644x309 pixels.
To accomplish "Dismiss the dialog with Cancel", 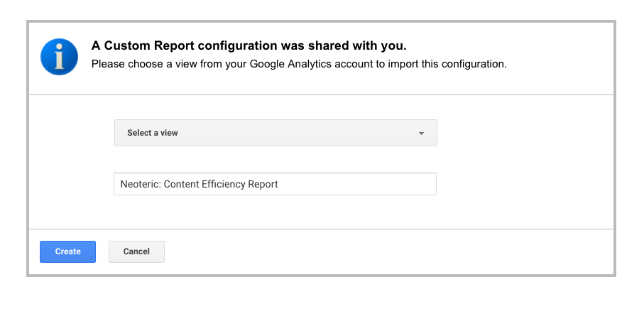I will coord(136,251).
